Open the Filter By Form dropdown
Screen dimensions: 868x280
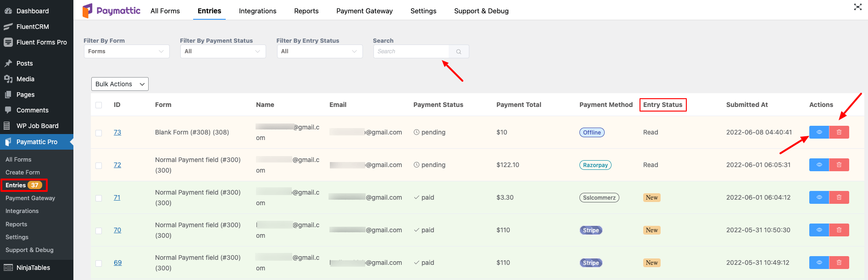[x=127, y=51]
